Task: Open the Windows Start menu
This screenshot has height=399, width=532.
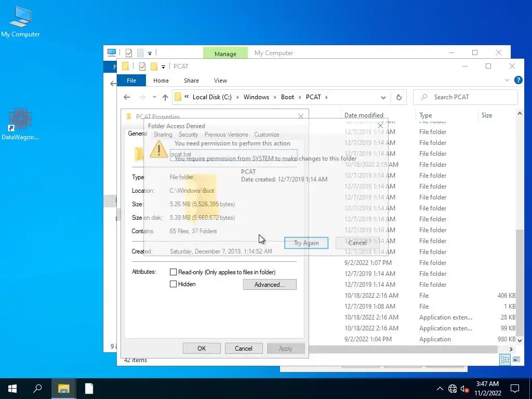Action: pos(12,389)
